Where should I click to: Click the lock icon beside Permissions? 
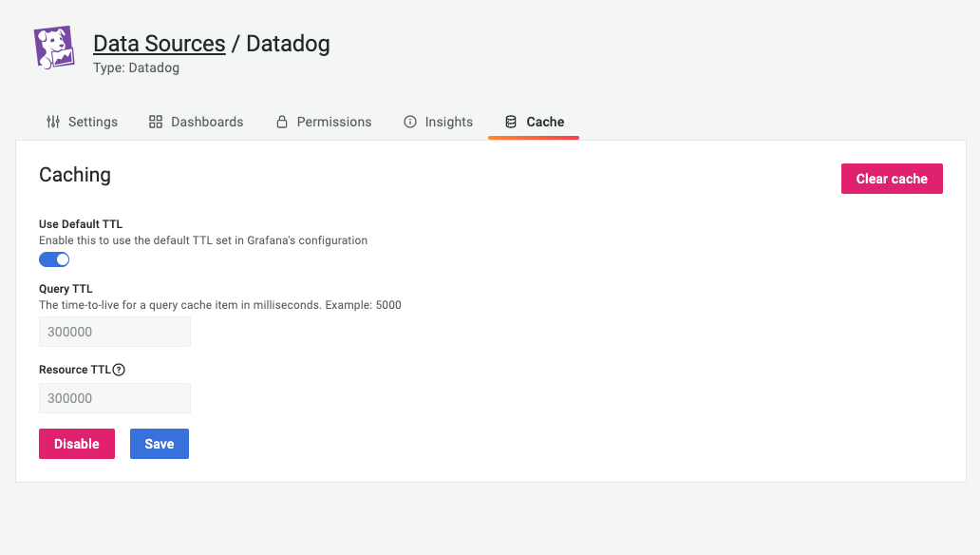(282, 122)
